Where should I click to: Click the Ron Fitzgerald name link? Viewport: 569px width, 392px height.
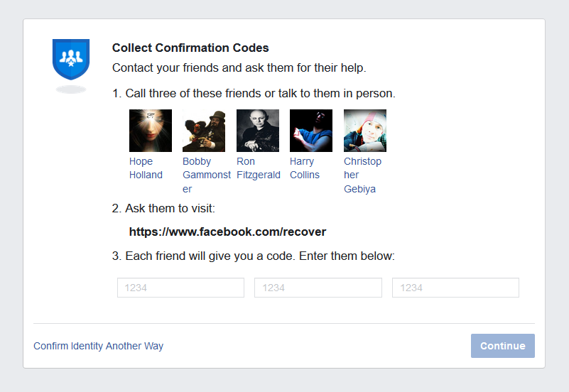259,168
